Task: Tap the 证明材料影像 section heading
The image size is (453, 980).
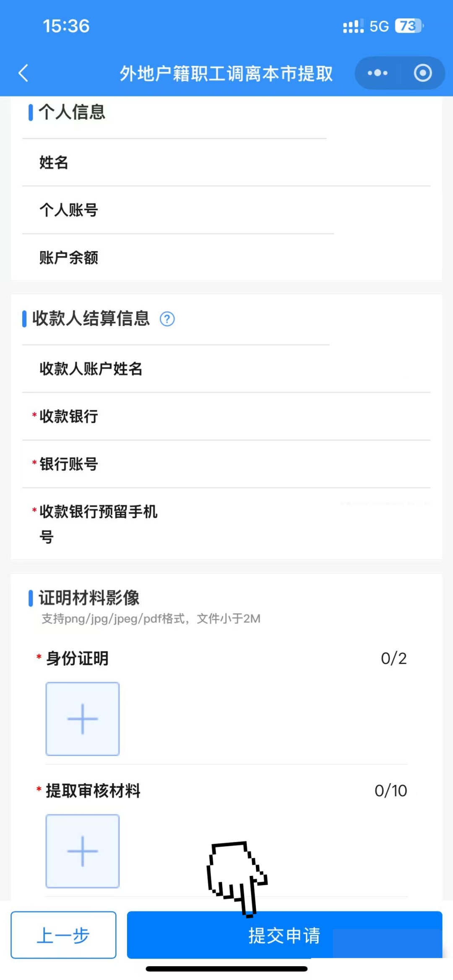Action: [x=89, y=598]
